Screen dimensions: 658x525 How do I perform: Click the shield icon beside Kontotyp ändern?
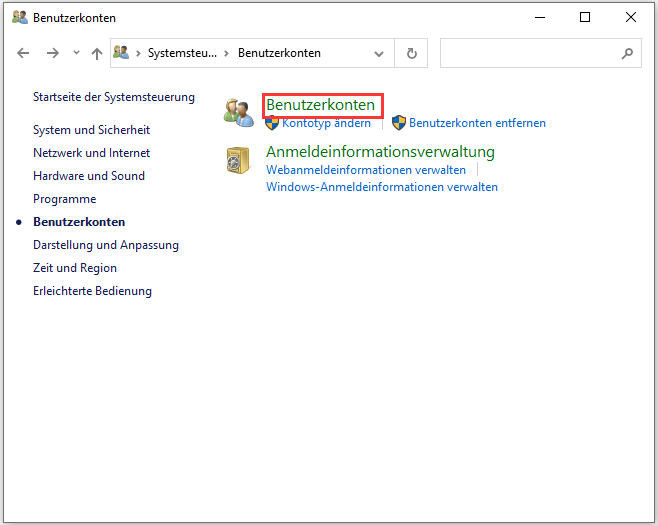[x=273, y=123]
